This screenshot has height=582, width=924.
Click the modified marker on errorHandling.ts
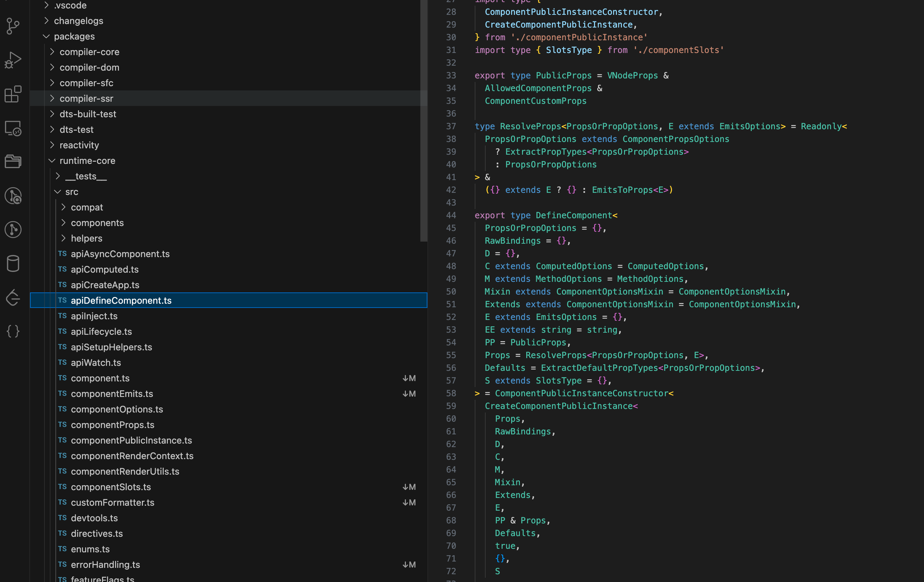pos(409,564)
